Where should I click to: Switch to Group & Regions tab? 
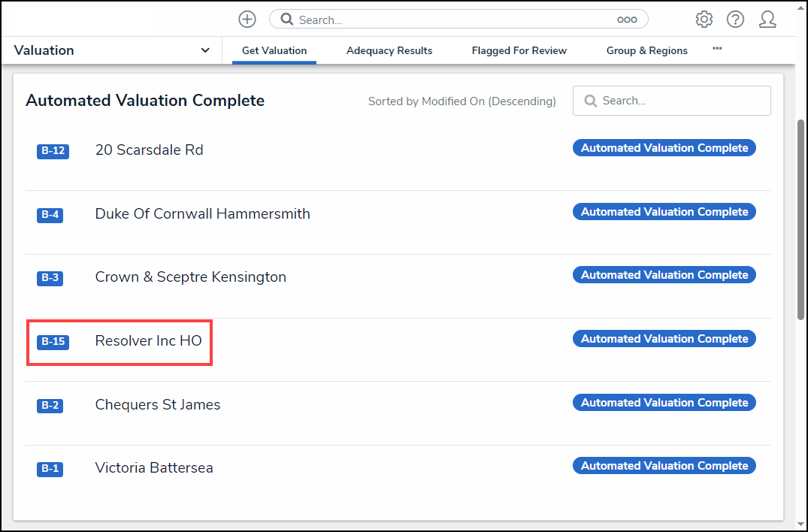[x=646, y=50]
